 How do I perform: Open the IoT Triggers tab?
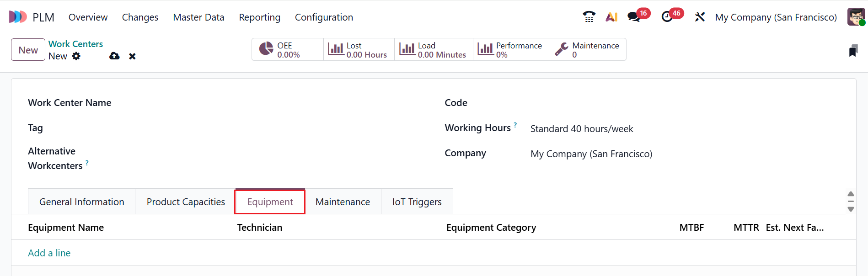[417, 202]
